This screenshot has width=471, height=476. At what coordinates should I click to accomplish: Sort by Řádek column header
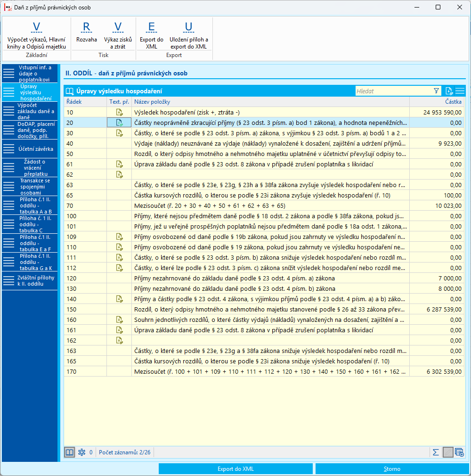(x=85, y=102)
